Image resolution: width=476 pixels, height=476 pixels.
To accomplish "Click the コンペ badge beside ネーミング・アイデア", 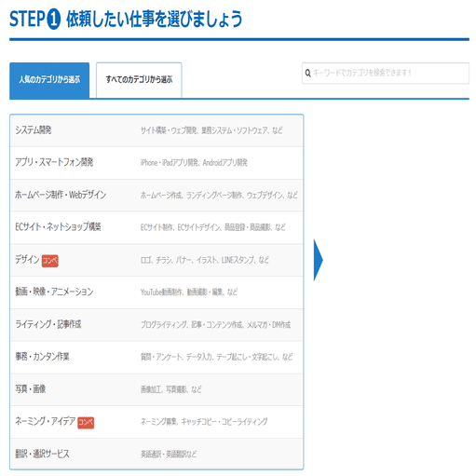I will 86,423.
